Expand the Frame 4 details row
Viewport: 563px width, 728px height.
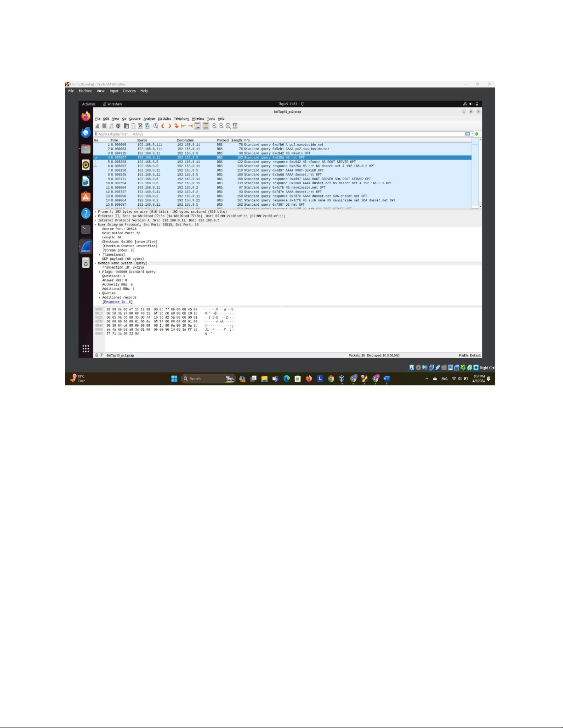pos(96,212)
